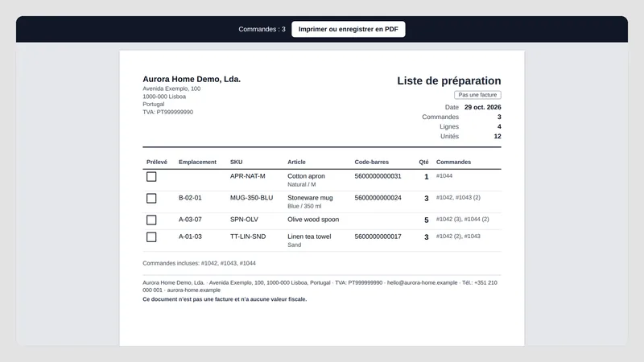The width and height of the screenshot is (644, 362).
Task: Click the 'Pas une facture' badge
Action: pos(477,95)
